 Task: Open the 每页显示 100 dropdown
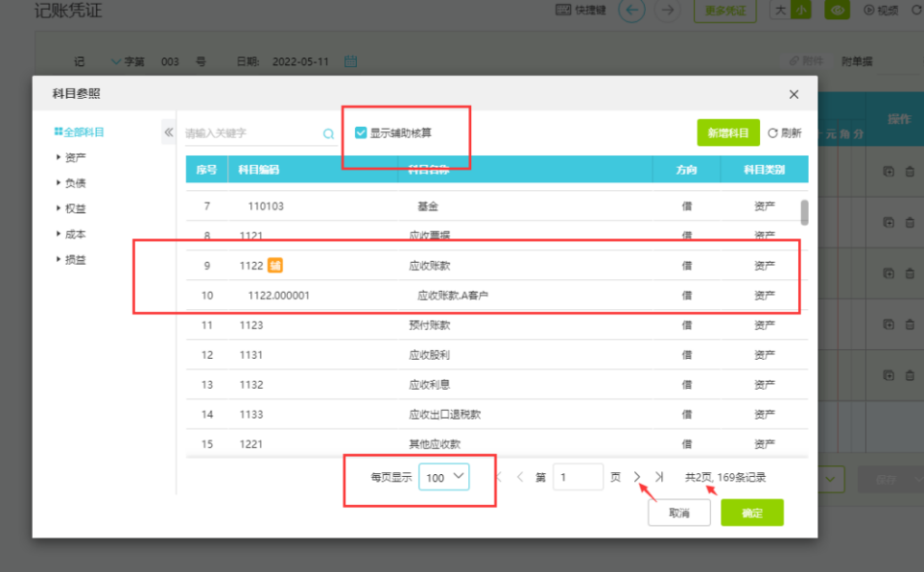(x=443, y=477)
